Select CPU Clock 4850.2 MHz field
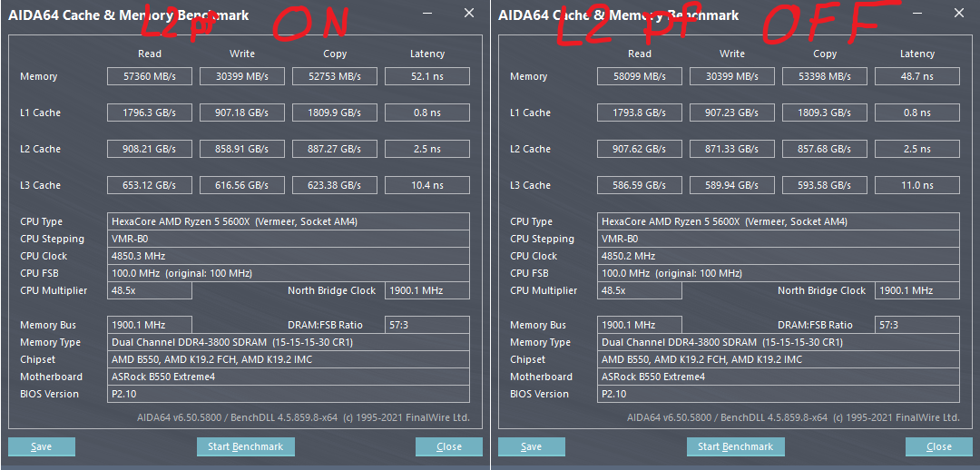Image resolution: width=980 pixels, height=470 pixels. [779, 256]
